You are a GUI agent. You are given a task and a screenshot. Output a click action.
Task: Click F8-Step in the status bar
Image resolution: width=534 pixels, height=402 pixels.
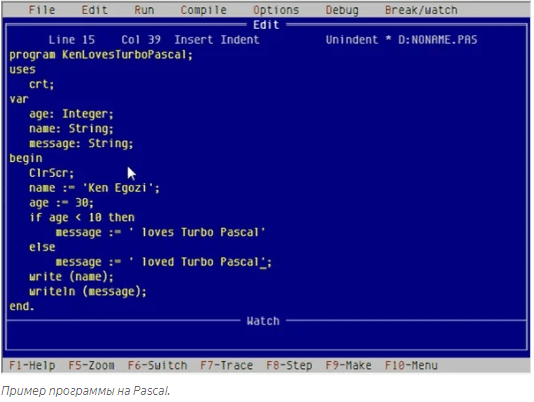pyautogui.click(x=289, y=365)
